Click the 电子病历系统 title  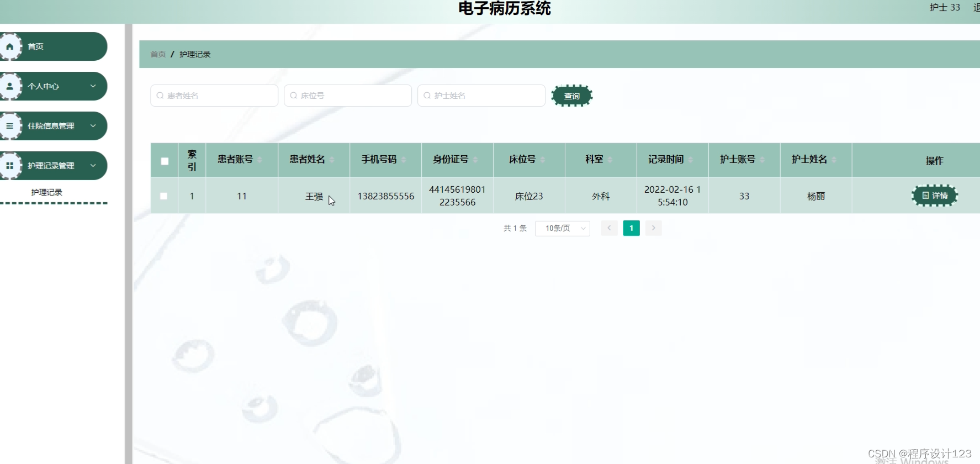point(505,8)
